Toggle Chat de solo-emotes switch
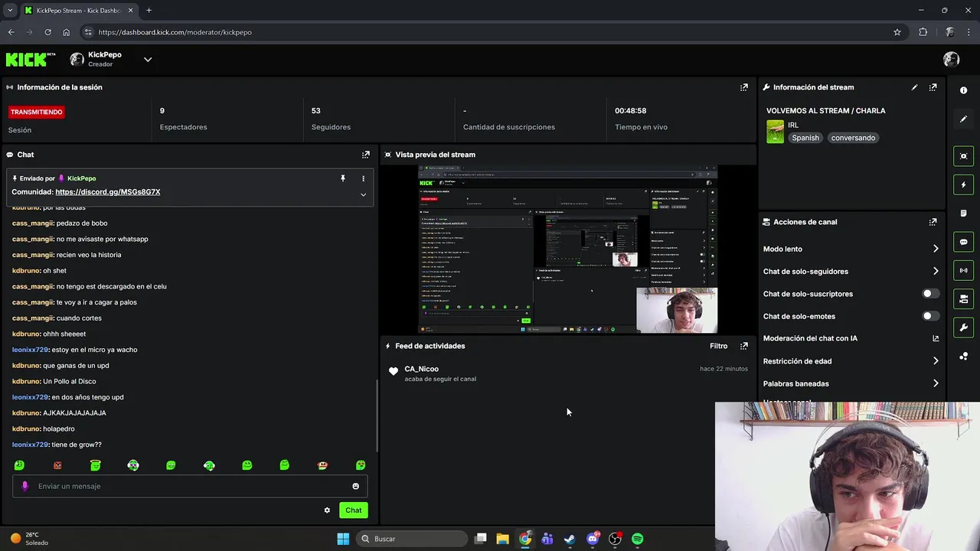This screenshot has width=980, height=551. point(929,316)
